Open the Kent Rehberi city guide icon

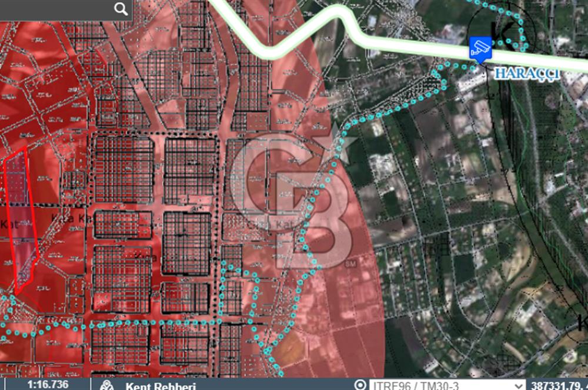point(107,385)
